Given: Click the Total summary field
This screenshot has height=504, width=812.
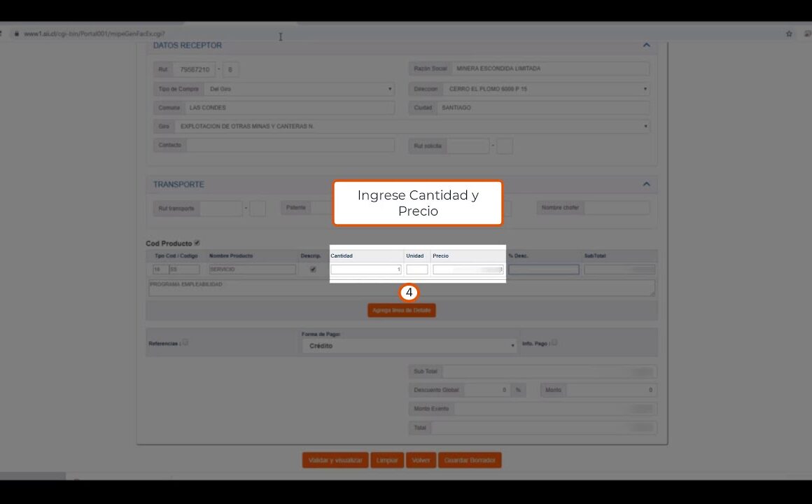Looking at the screenshot, I should 544,428.
